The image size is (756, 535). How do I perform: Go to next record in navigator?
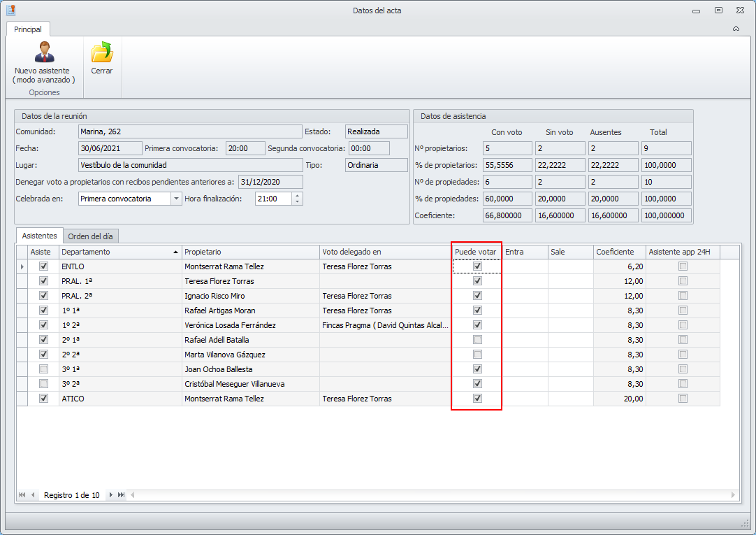[x=110, y=495]
